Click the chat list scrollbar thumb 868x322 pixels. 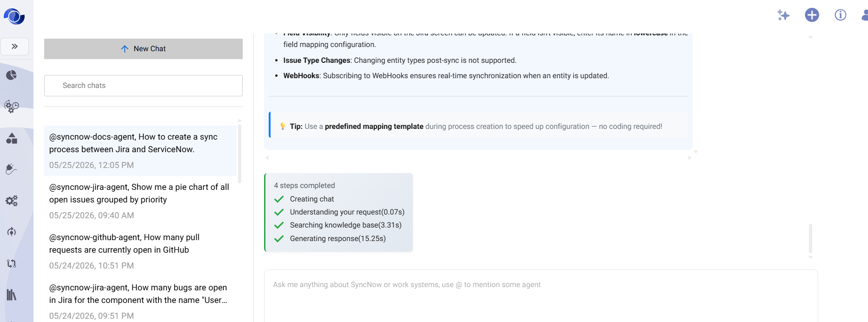point(240,154)
